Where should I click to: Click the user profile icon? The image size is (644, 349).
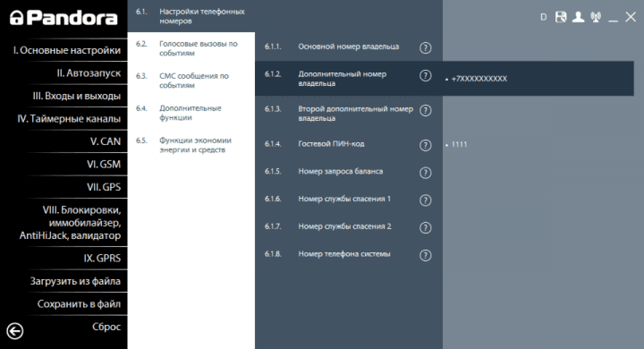point(579,17)
